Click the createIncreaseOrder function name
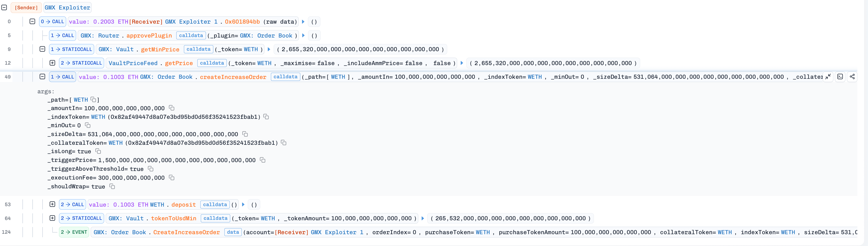Image resolution: width=868 pixels, height=246 pixels. coord(233,77)
